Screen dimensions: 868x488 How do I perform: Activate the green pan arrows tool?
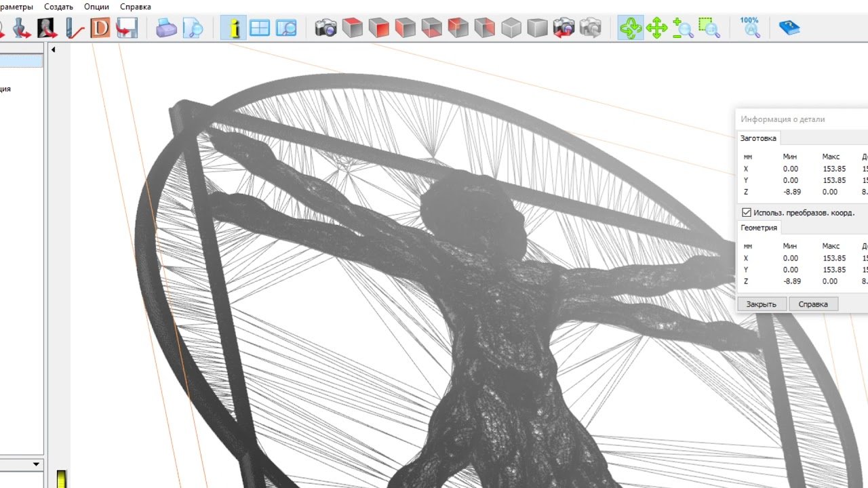pos(656,28)
